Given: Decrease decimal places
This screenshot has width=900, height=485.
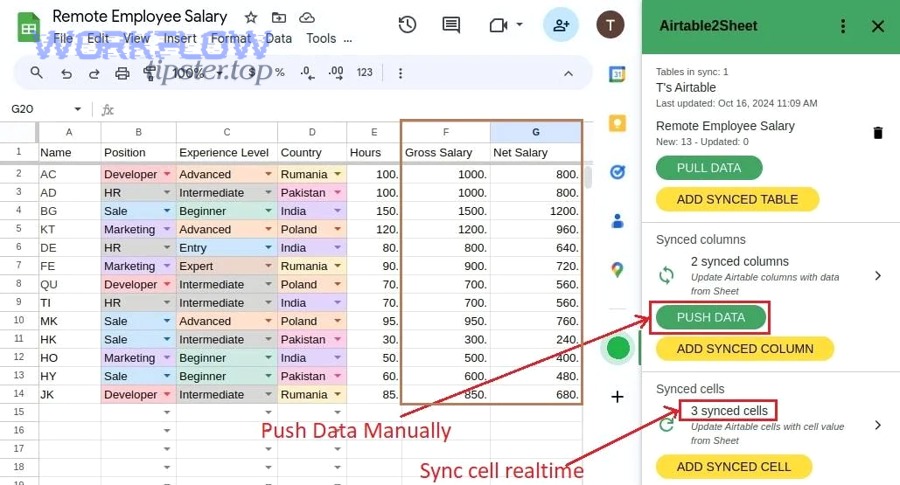Looking at the screenshot, I should (x=307, y=73).
